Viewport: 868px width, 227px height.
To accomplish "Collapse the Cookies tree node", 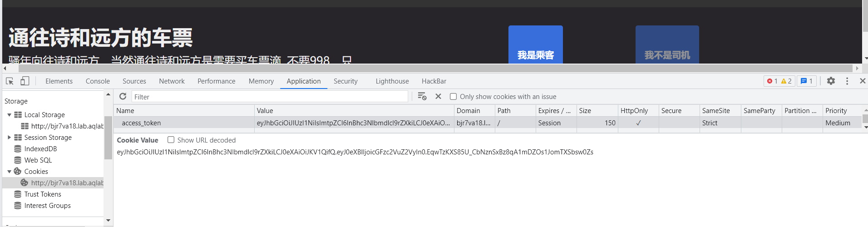I will click(9, 172).
